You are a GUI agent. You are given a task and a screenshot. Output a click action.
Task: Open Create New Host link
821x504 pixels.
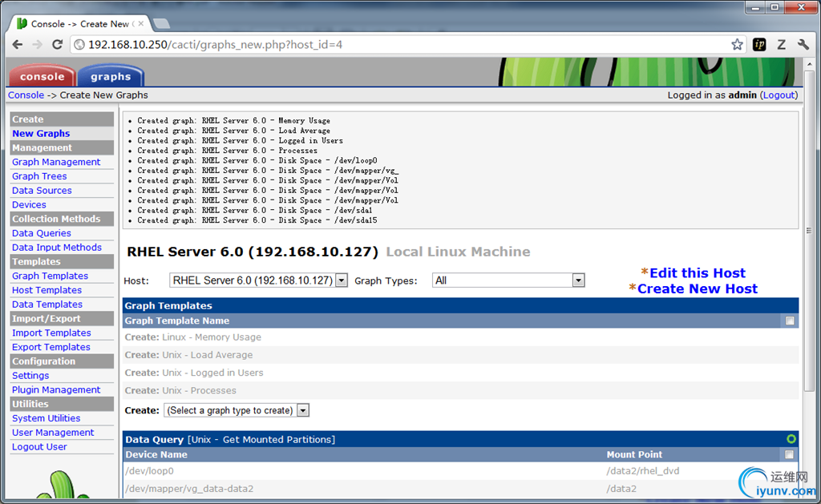click(x=698, y=288)
